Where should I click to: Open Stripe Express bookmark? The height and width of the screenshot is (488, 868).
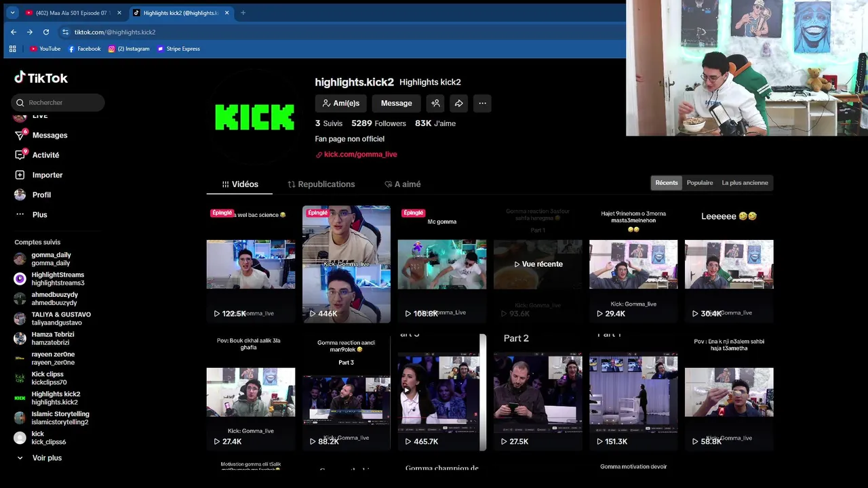tap(178, 49)
